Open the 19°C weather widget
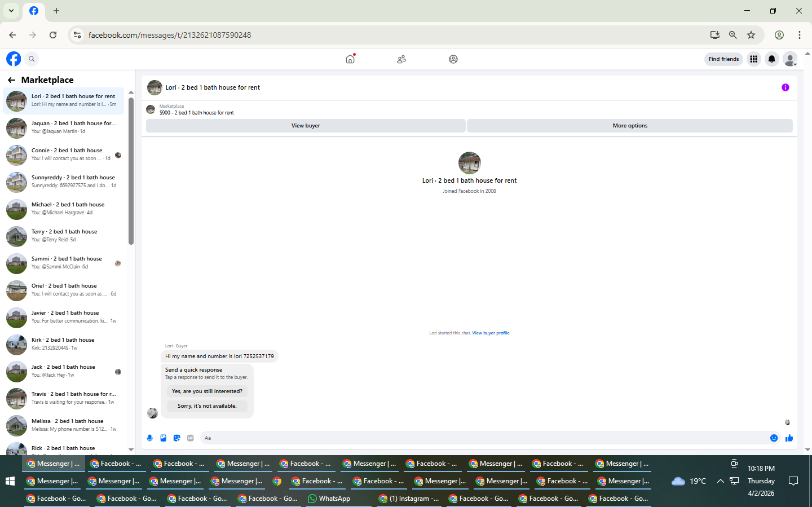Screen dimensions: 812x507 689,481
